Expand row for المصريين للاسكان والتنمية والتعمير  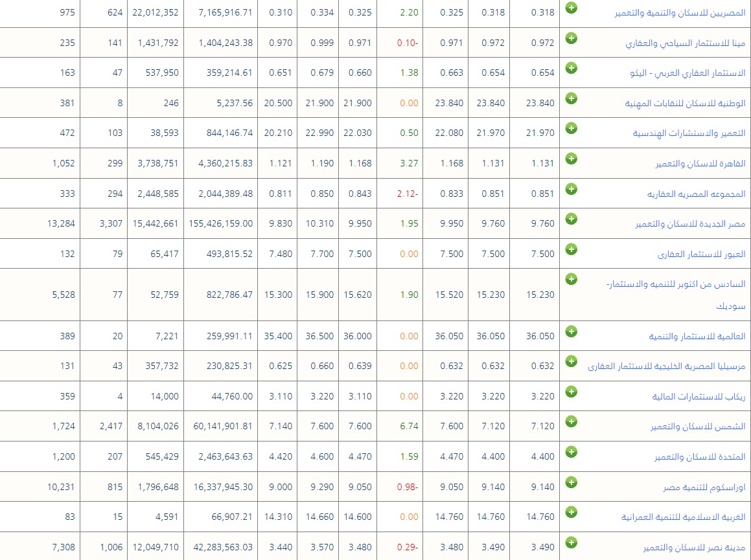[571, 8]
